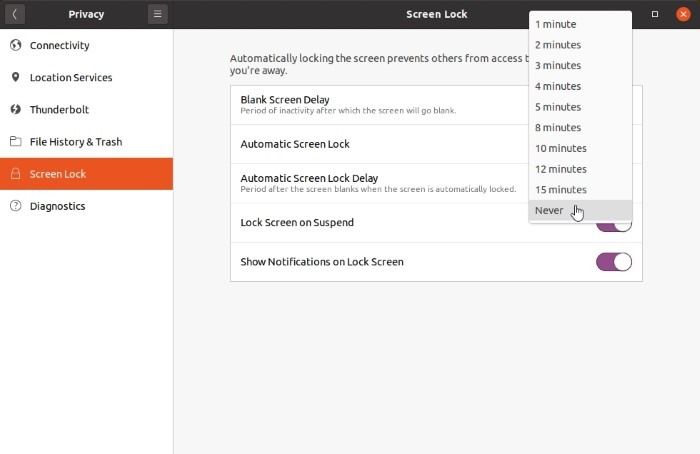Screen dimensions: 700x454
Task: Open Thunderbolt settings panel
Action: [87, 109]
